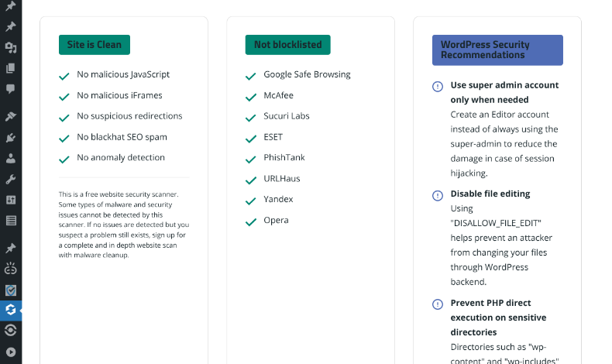612x364 pixels.
Task: Click info icon beside Use super admin account
Action: pyautogui.click(x=438, y=87)
